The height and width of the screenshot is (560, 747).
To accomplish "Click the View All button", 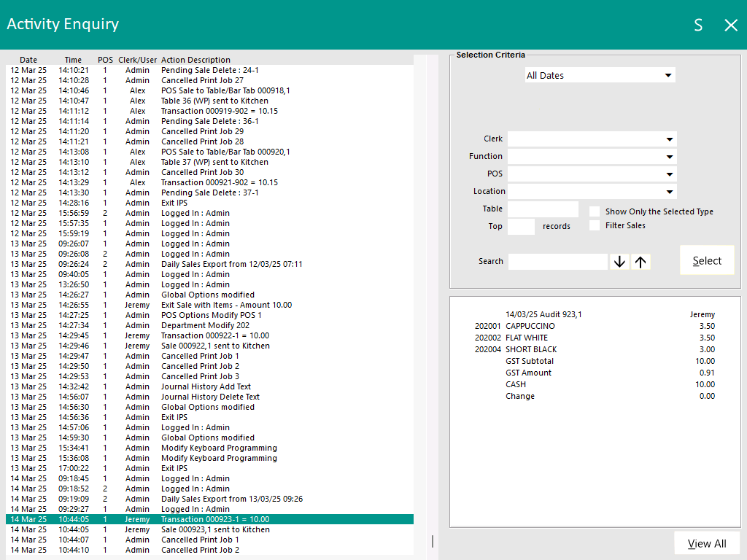I will click(x=706, y=543).
